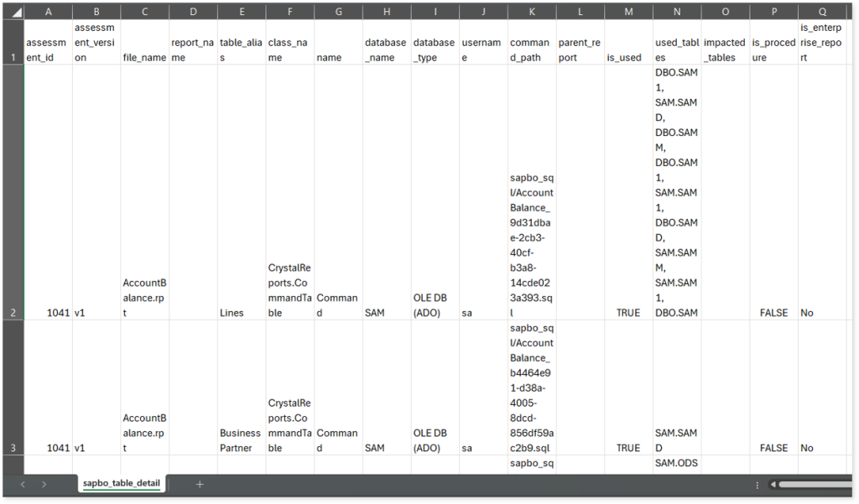Open the sapbo_table_detail sheet tab
This screenshot has height=504, width=859.
[x=121, y=484]
